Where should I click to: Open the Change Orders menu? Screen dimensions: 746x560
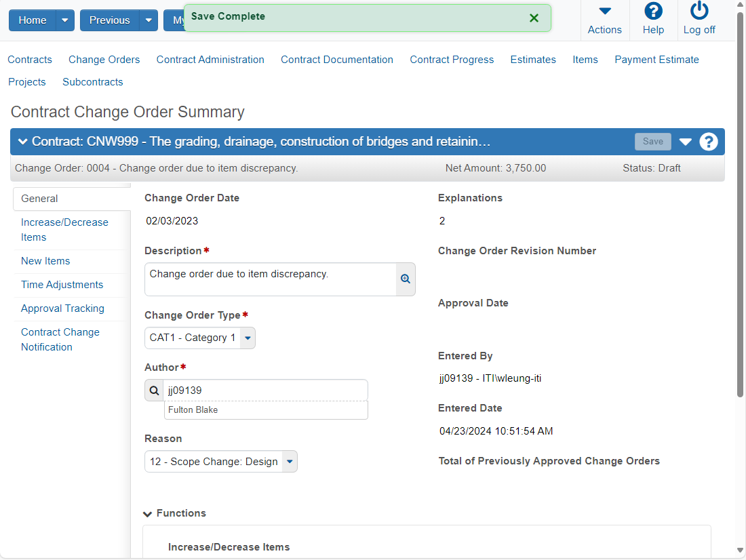click(x=104, y=60)
